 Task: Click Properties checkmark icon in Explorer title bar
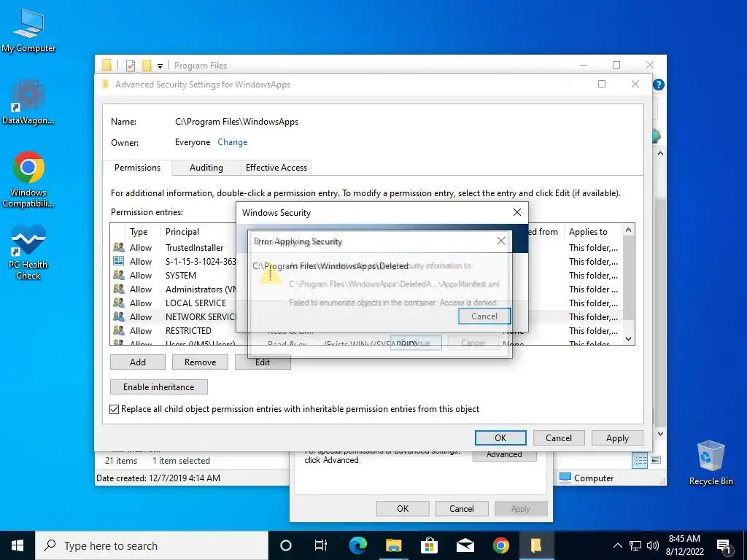[x=131, y=66]
